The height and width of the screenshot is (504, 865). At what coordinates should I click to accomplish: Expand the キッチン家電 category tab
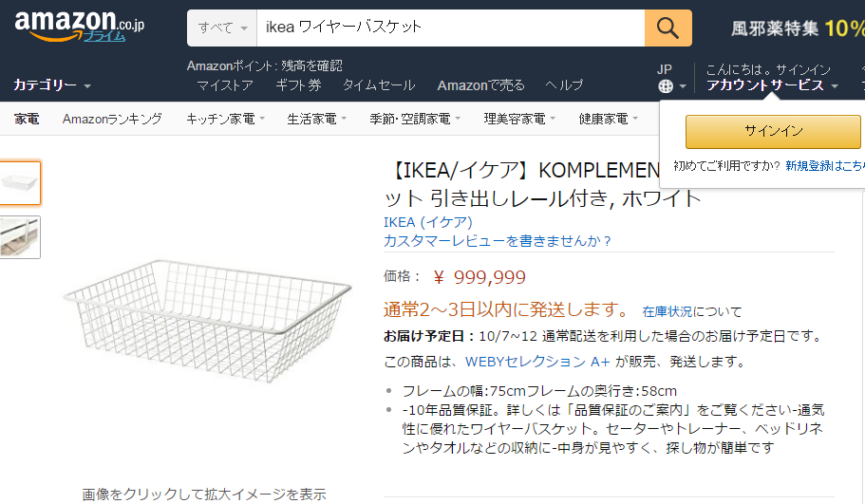[x=219, y=120]
